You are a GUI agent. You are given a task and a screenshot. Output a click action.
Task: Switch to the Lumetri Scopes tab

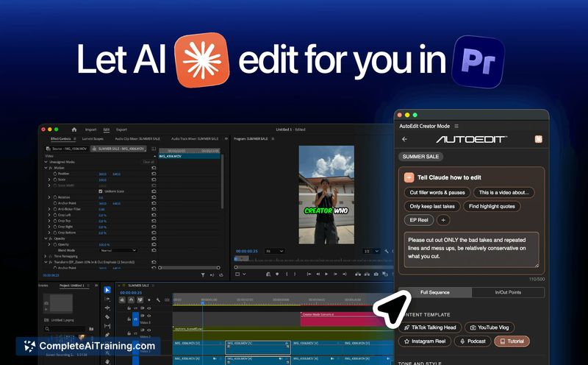click(93, 139)
